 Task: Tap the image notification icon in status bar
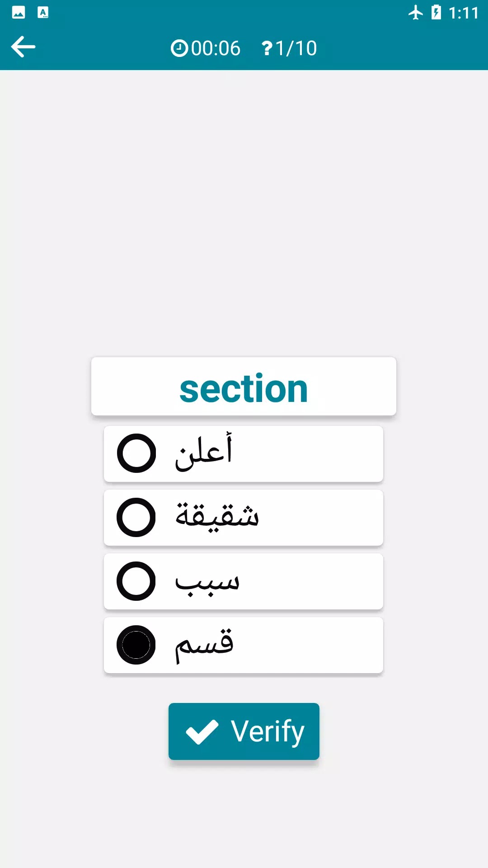click(19, 13)
